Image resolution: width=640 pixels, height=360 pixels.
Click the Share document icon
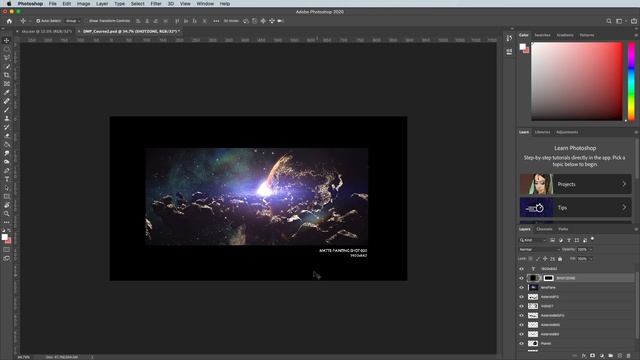[633, 21]
